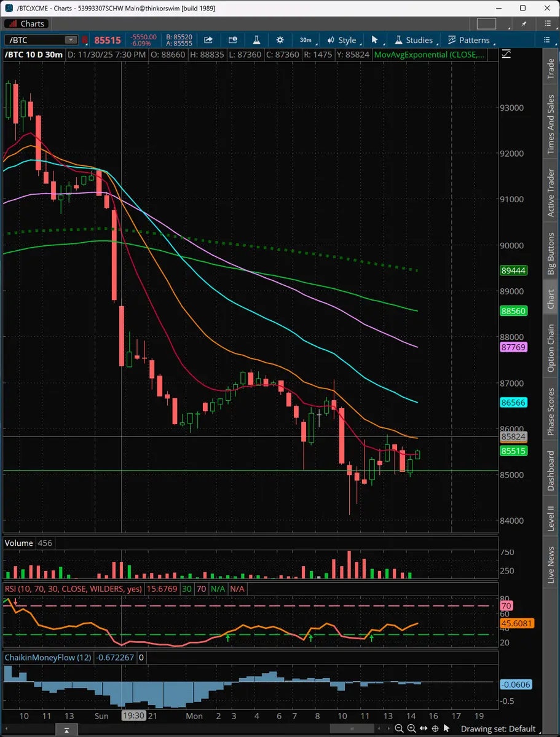Open the flask thinkScript editor icon
The width and height of the screenshot is (560, 737).
pyautogui.click(x=256, y=40)
